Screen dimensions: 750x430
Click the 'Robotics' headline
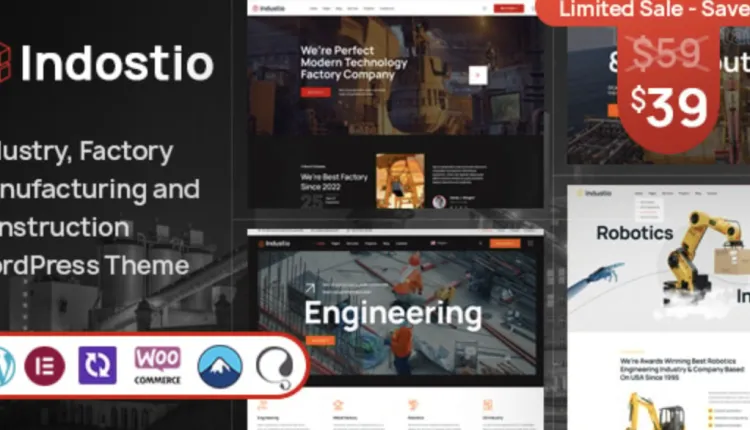pyautogui.click(x=635, y=233)
